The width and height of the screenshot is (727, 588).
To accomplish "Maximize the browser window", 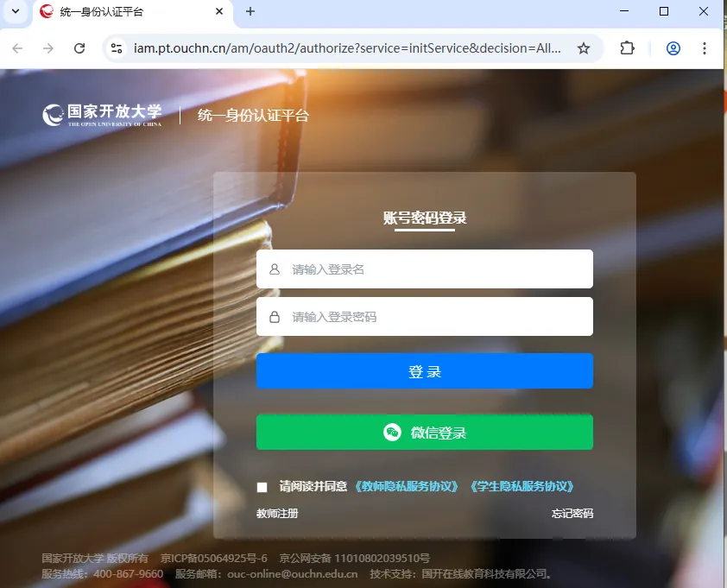I will [664, 11].
